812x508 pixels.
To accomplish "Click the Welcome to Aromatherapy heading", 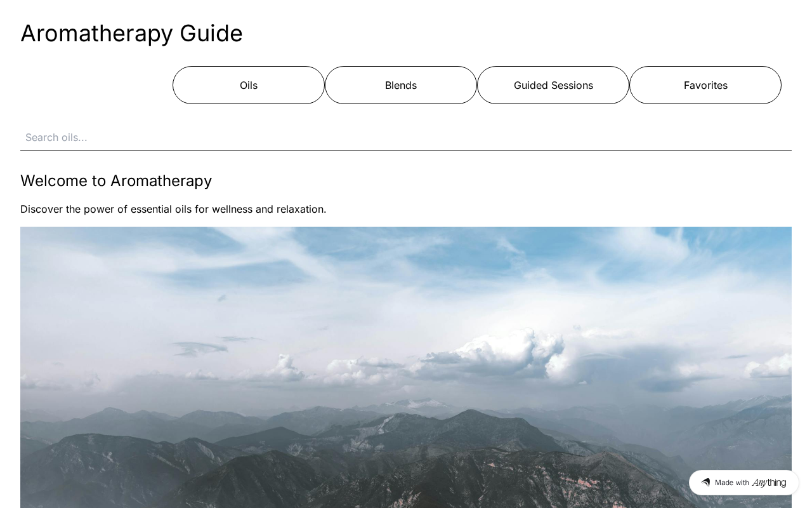I will coord(116,180).
